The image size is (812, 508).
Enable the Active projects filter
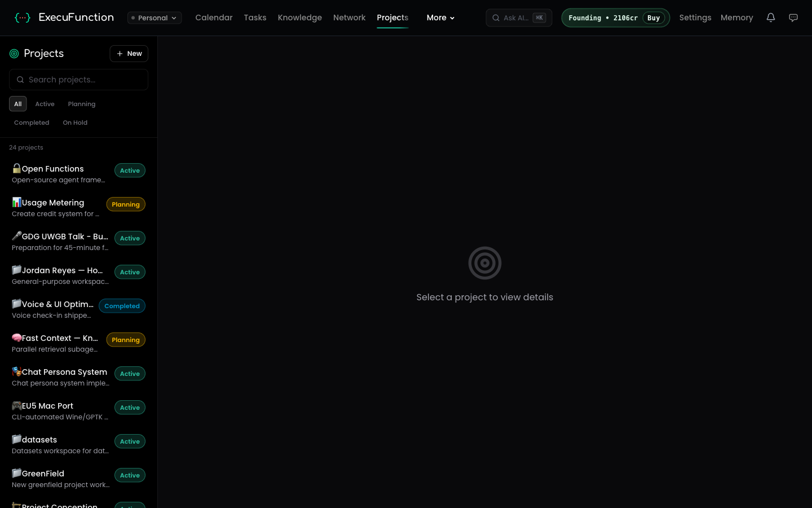tap(45, 104)
